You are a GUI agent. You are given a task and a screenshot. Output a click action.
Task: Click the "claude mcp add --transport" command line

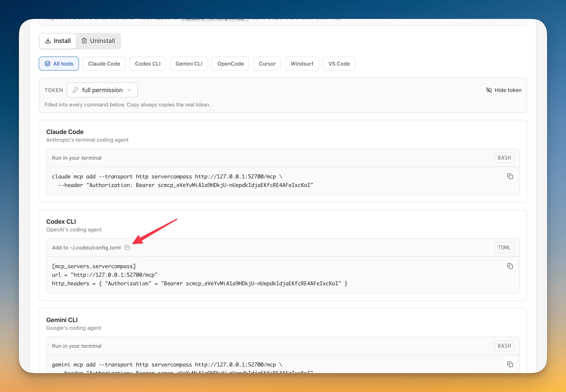point(167,176)
